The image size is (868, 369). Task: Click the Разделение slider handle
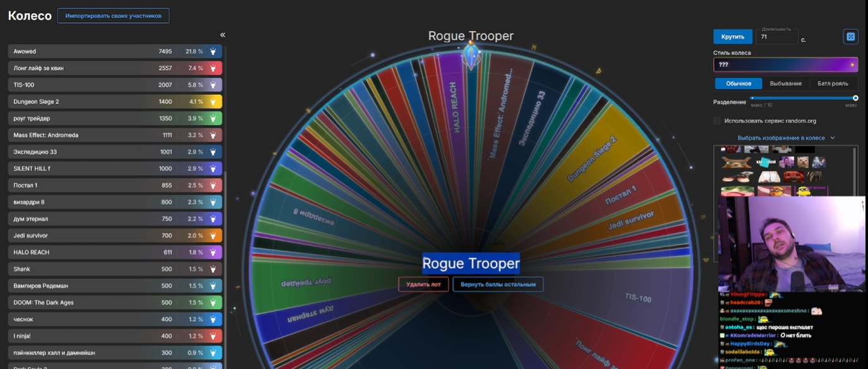click(x=855, y=98)
